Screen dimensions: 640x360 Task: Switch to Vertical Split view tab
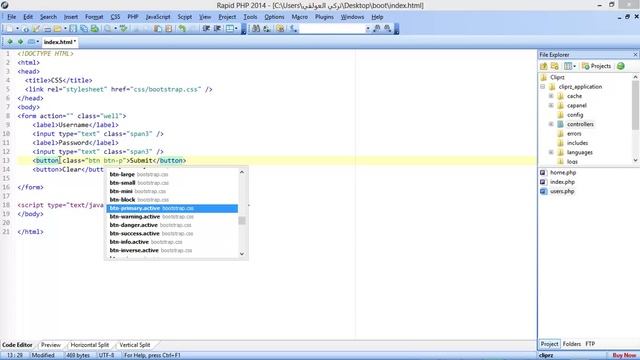[135, 345]
